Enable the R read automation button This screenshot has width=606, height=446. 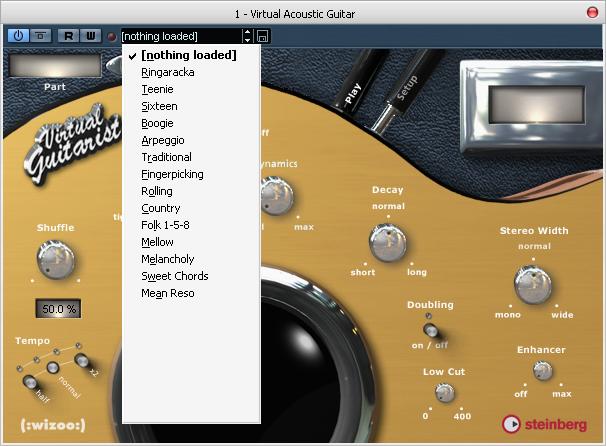point(68,35)
